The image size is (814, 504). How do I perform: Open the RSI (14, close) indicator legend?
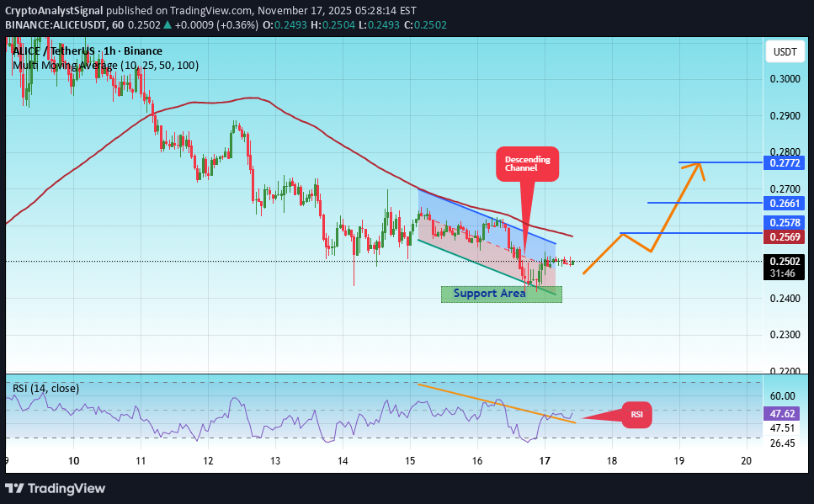click(45, 388)
